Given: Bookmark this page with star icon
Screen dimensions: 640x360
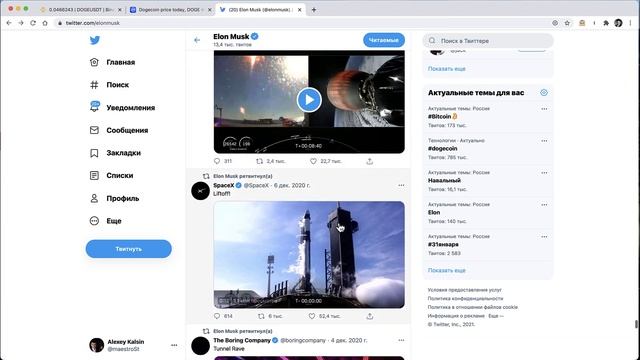Looking at the screenshot, I should tap(567, 23).
